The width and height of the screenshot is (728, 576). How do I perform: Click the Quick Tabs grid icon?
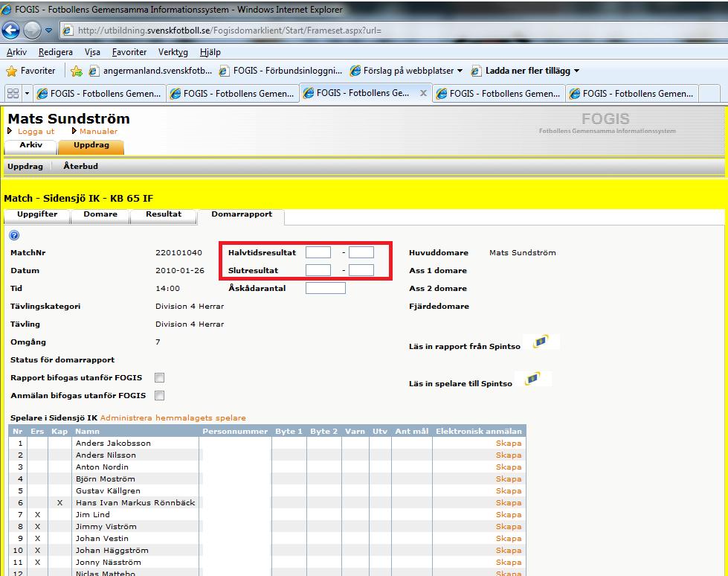pos(13,93)
